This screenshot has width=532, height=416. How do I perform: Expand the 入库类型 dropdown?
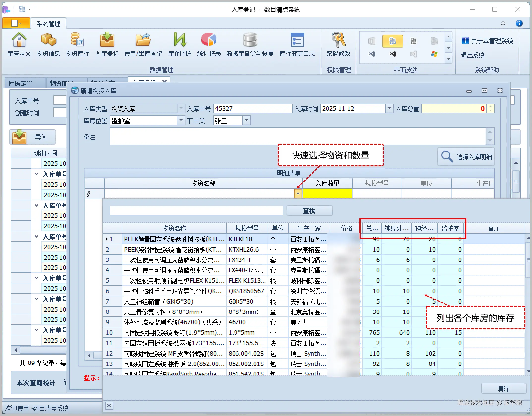tap(181, 109)
